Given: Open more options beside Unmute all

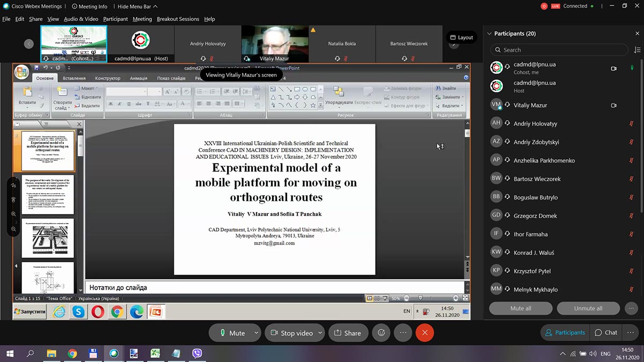Looking at the screenshot, I should [631, 308].
